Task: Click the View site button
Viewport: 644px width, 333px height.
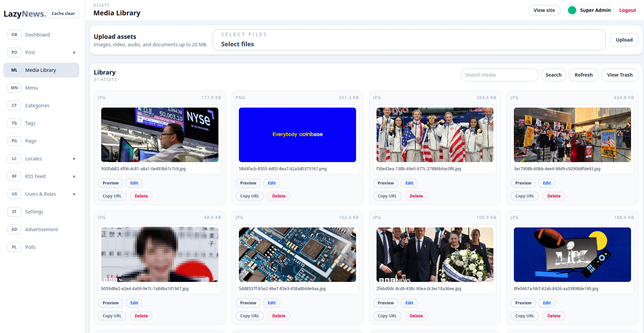Action: tap(544, 10)
